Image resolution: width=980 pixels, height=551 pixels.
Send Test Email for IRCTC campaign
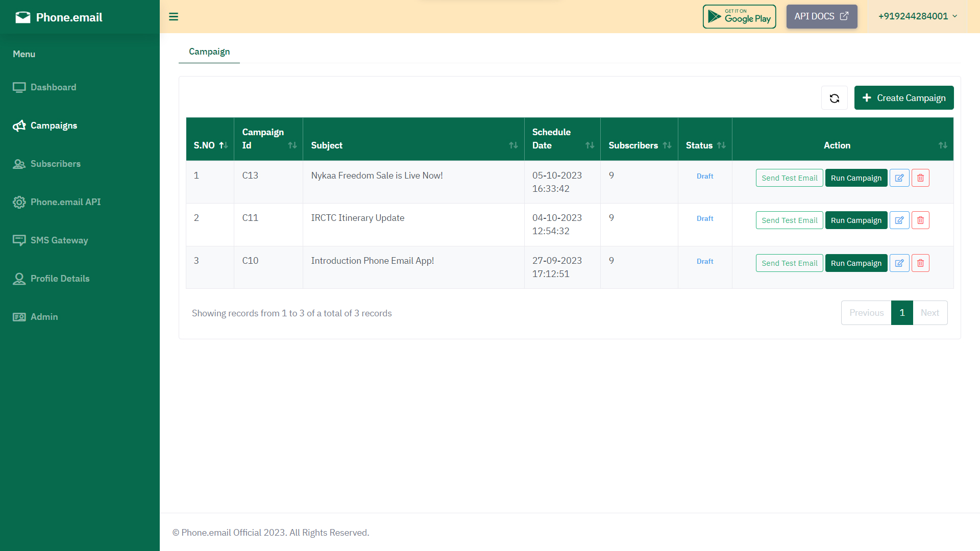click(x=789, y=220)
